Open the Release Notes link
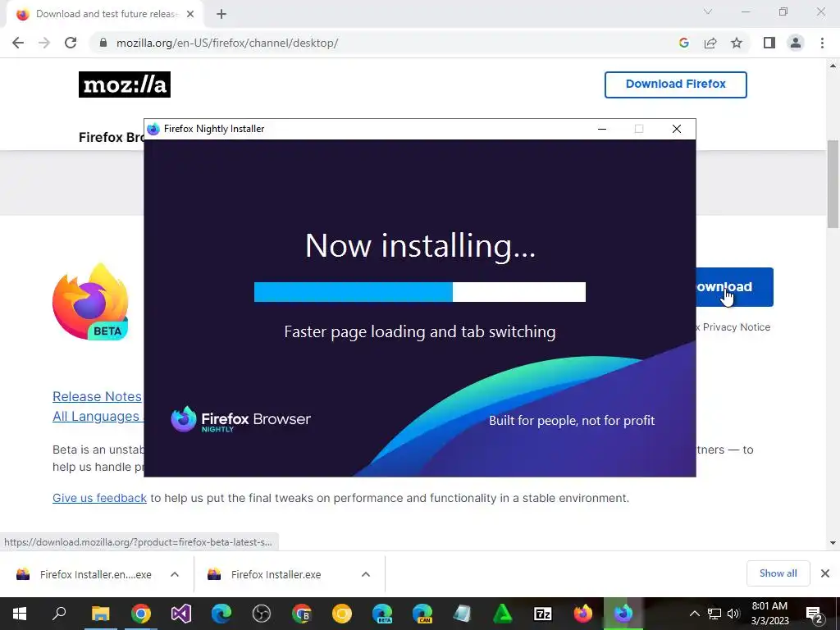840x630 pixels. 97,396
